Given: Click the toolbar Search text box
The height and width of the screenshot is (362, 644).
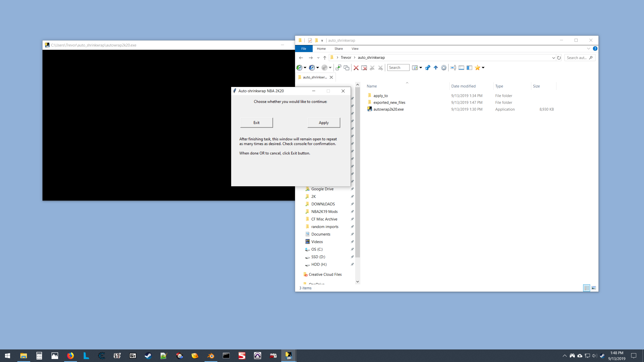Looking at the screenshot, I should point(398,68).
